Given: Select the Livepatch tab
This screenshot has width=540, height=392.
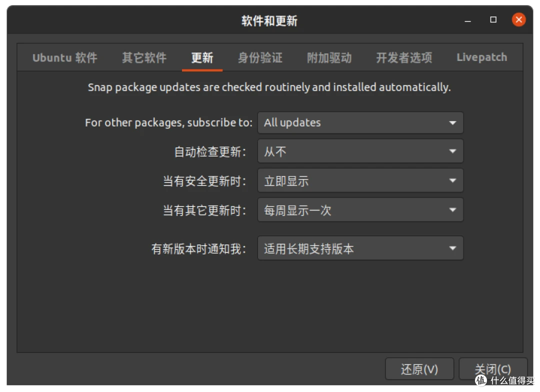Looking at the screenshot, I should click(x=481, y=57).
